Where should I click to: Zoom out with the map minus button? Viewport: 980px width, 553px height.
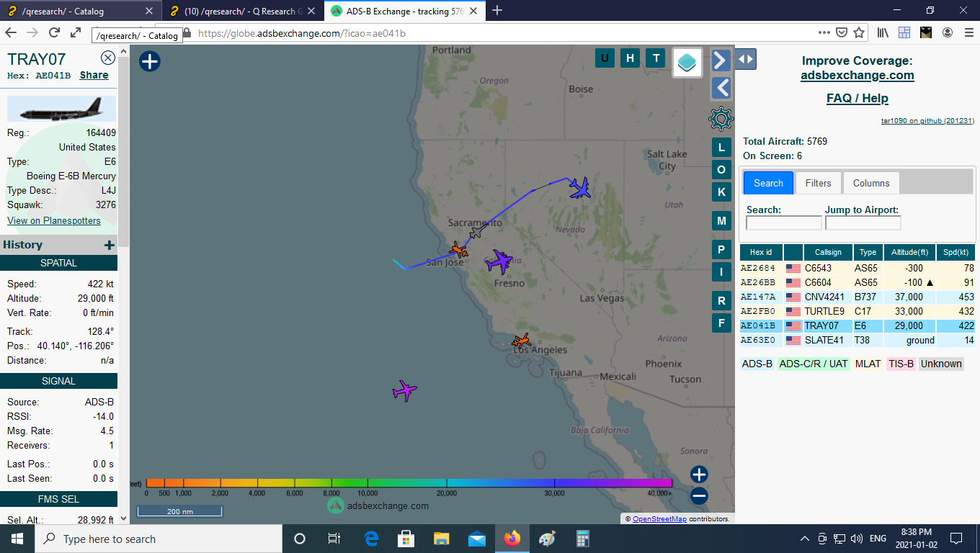pos(699,495)
